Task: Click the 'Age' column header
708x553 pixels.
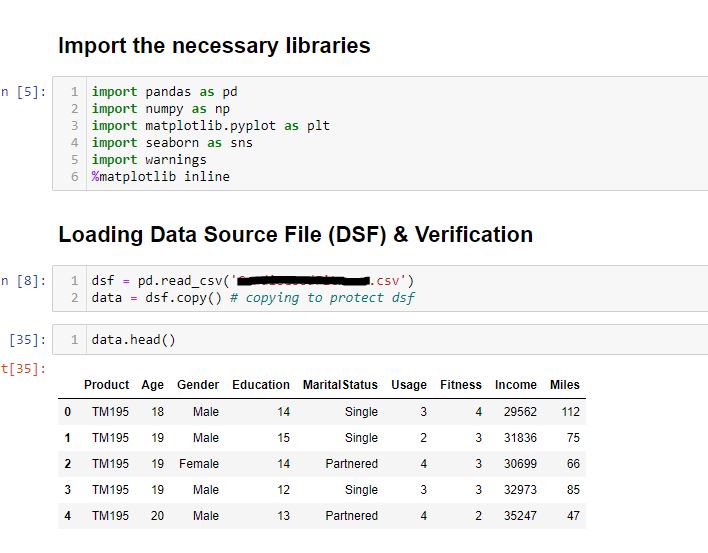Action: (153, 385)
